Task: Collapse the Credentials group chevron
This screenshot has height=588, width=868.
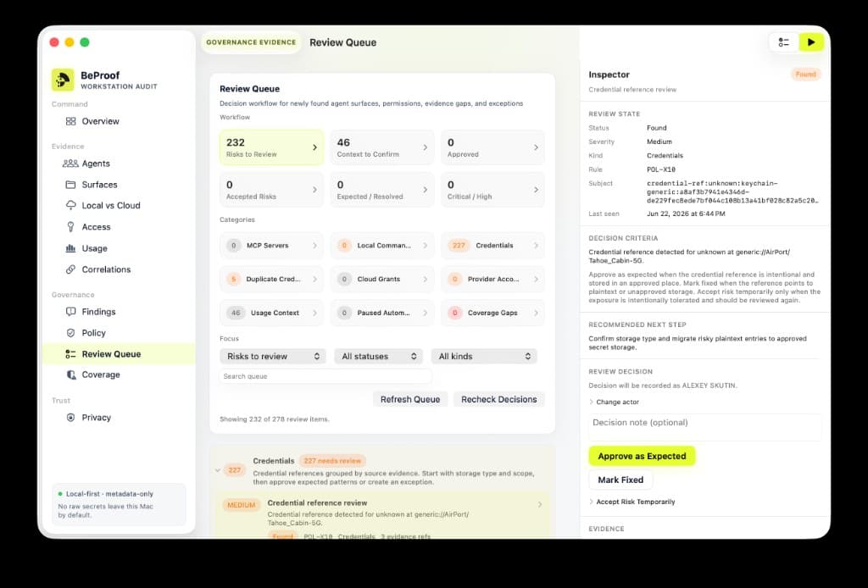Action: tap(218, 470)
